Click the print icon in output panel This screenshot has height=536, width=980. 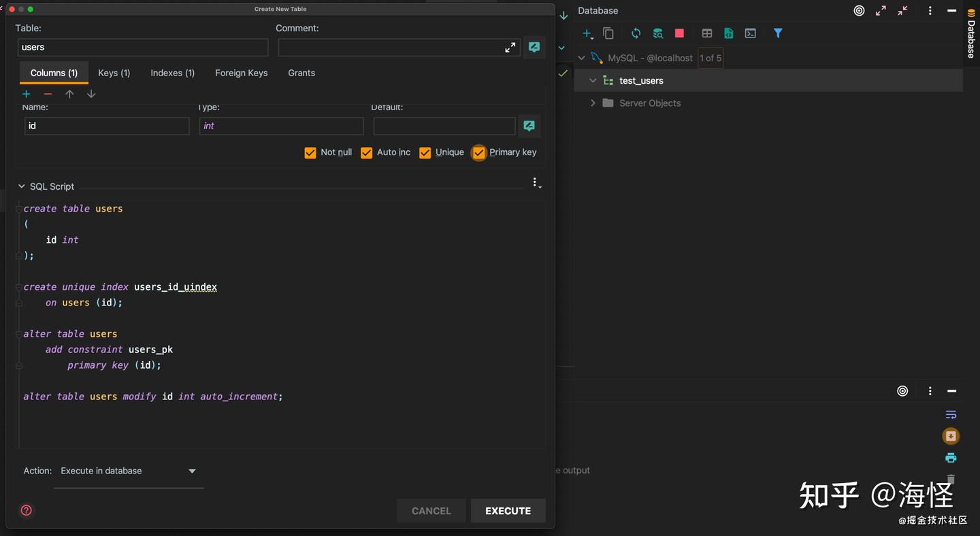point(951,458)
